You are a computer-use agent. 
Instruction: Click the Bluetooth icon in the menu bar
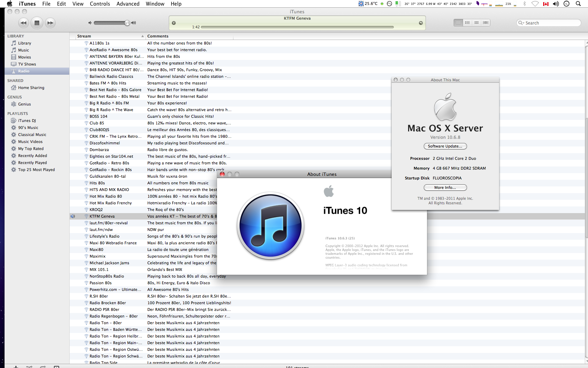(524, 4)
